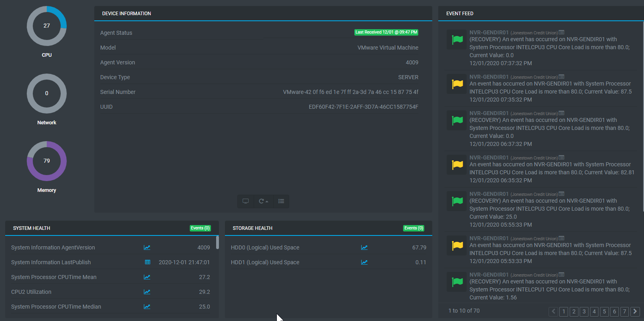Viewport: 644px width, 321px height.
Task: Open details icon beside 05:53:33 PM event title
Action: [x=561, y=238]
